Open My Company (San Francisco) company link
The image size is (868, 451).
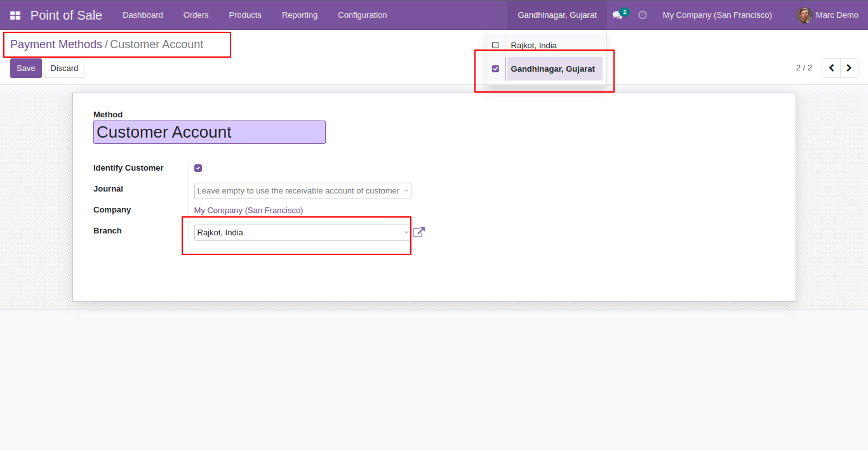[248, 210]
